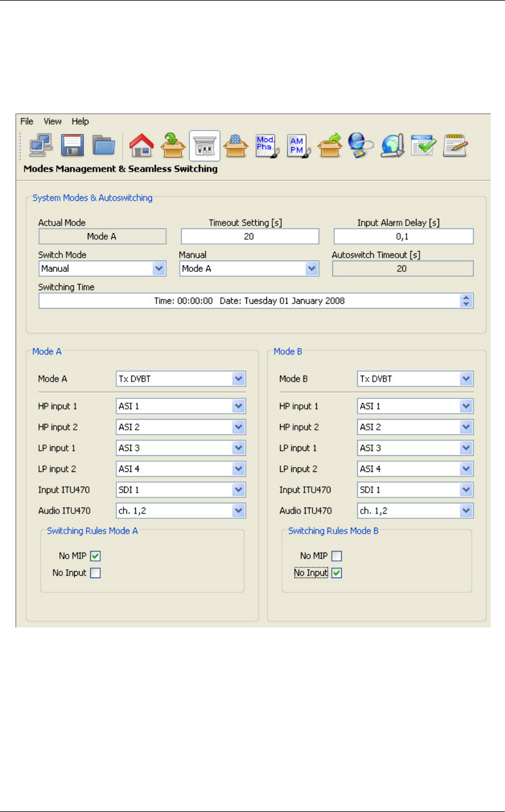The image size is (505, 812).
Task: Click the Switching Rules Mode A label
Action: pos(93,531)
